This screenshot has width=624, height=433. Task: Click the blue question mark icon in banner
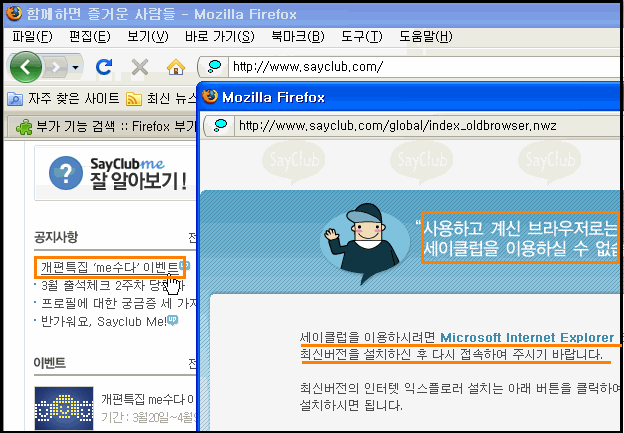coord(66,173)
